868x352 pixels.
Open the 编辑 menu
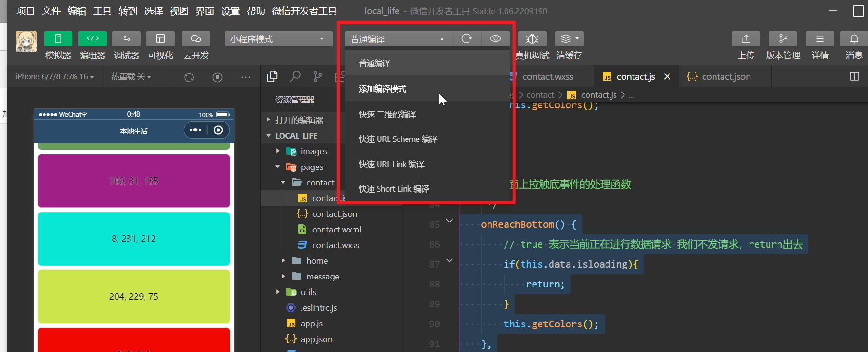coord(77,11)
